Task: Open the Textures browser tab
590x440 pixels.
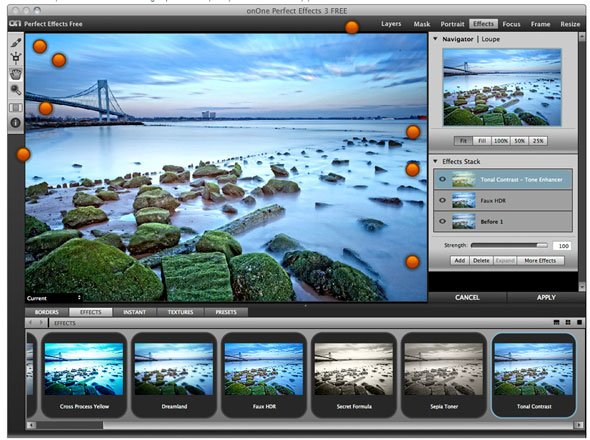Action: pos(180,312)
